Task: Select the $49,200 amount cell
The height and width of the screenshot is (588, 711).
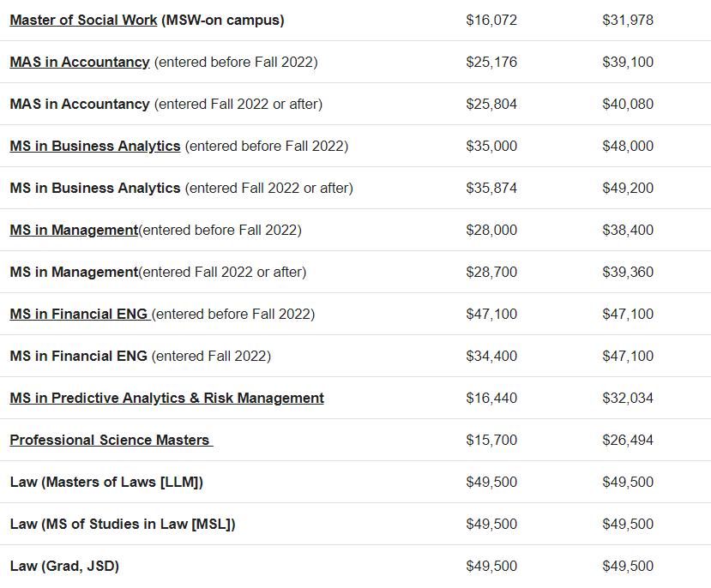Action: [x=628, y=188]
